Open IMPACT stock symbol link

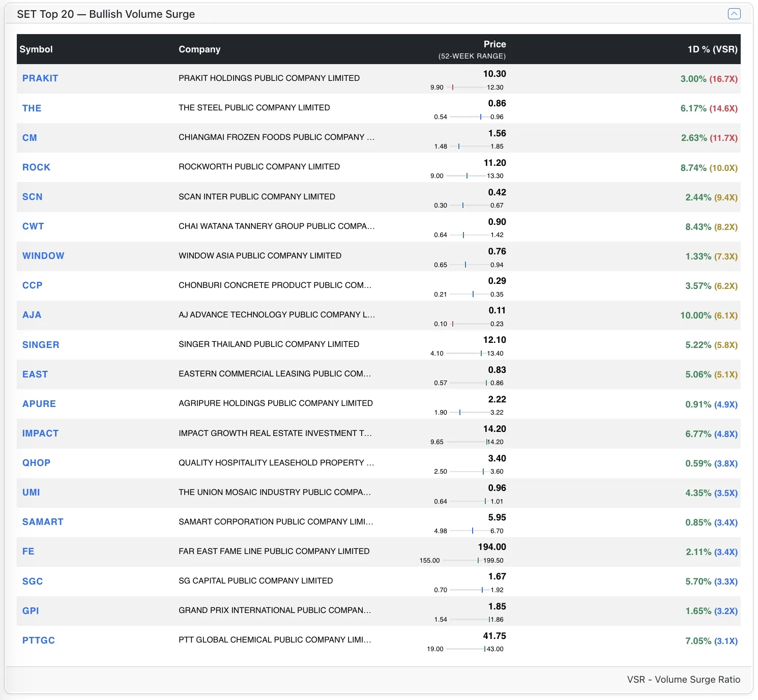pos(40,433)
